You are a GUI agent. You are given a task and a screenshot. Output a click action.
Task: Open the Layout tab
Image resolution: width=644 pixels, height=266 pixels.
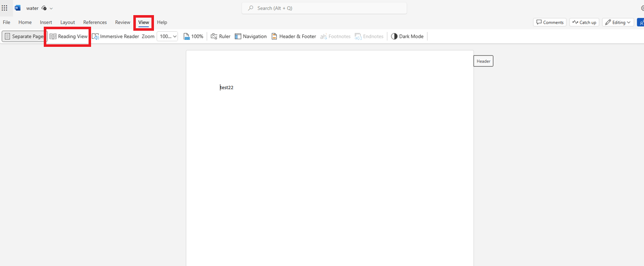point(67,22)
